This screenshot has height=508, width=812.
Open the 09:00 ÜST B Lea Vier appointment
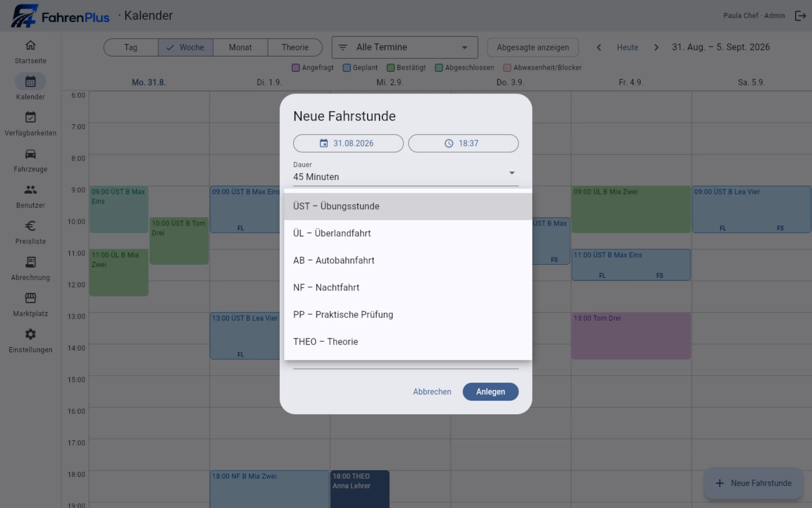coord(752,209)
